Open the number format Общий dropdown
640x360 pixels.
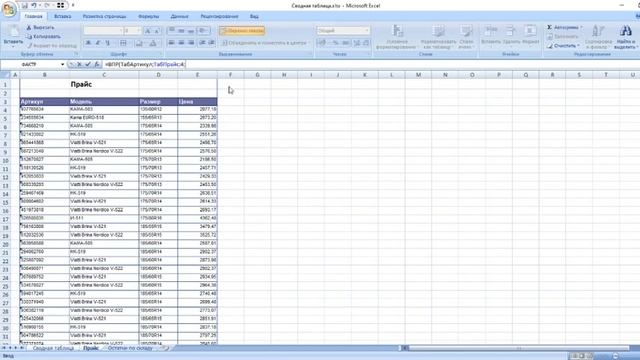(x=367, y=31)
